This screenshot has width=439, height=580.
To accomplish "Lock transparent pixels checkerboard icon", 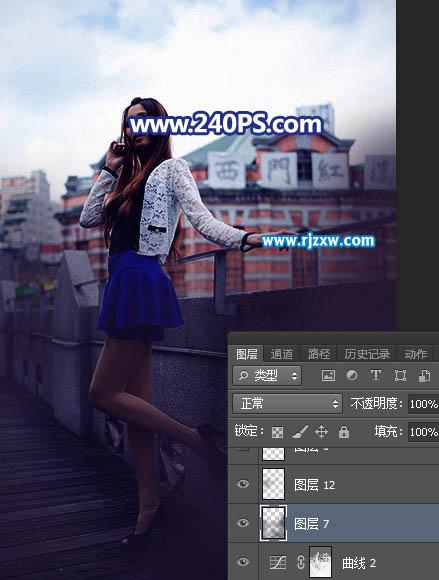I will (277, 432).
